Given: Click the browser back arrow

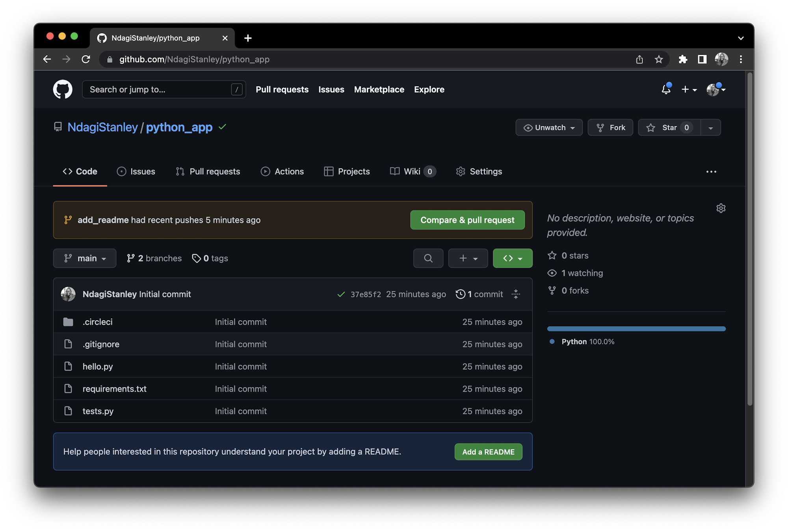Looking at the screenshot, I should (47, 59).
